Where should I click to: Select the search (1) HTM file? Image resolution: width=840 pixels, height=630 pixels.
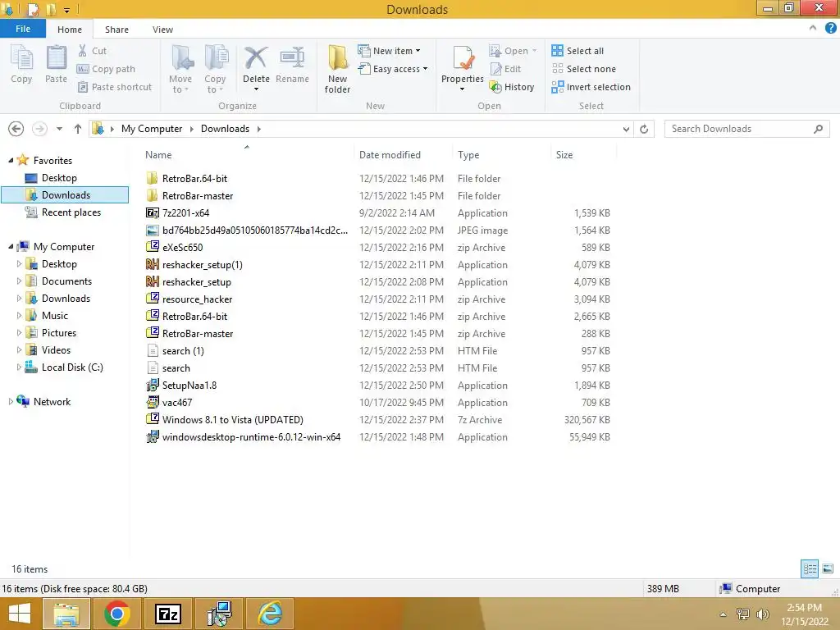[183, 351]
